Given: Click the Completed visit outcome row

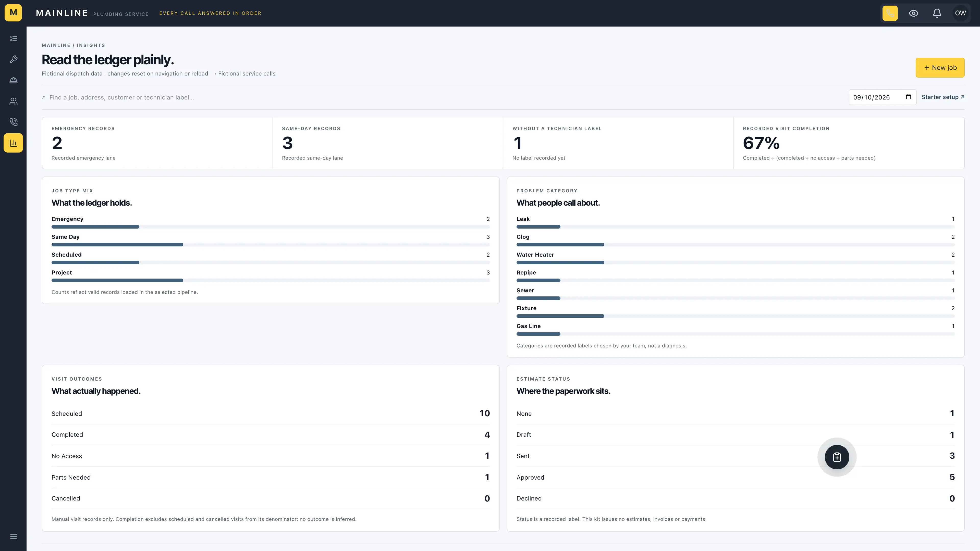Looking at the screenshot, I should [271, 435].
